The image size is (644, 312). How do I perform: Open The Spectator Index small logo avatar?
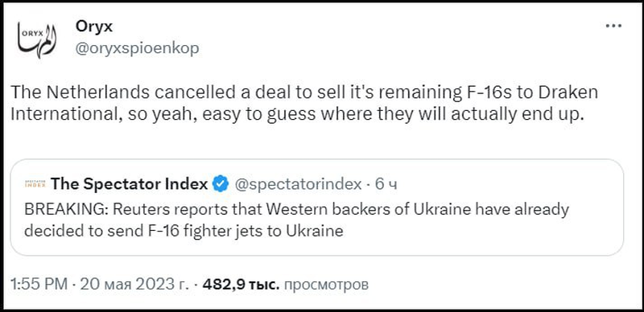[35, 184]
